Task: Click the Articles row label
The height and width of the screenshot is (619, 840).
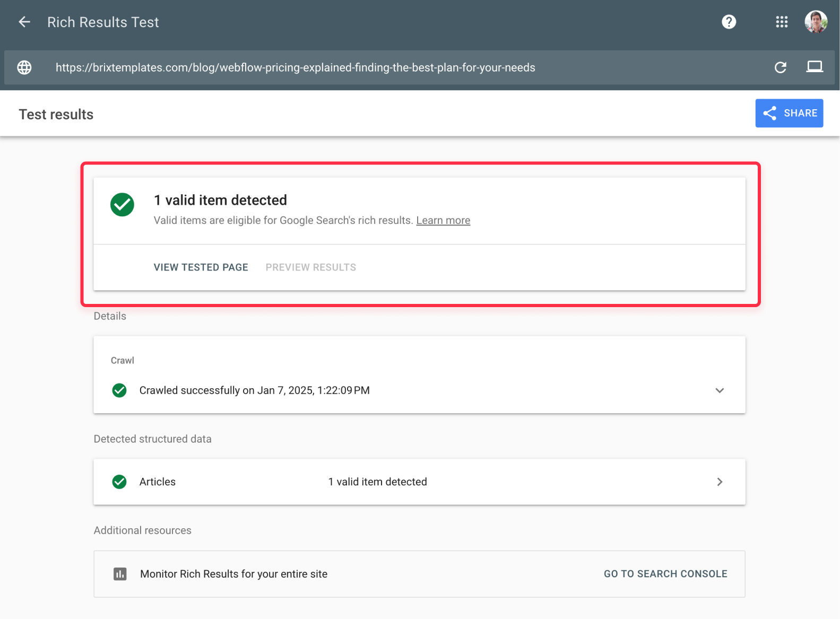Action: pyautogui.click(x=158, y=482)
